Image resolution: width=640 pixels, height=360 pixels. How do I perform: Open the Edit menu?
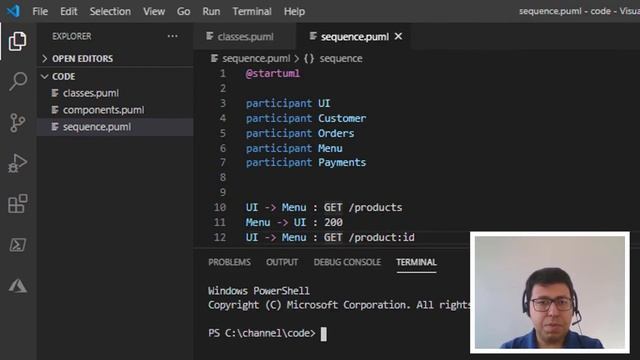coord(69,11)
